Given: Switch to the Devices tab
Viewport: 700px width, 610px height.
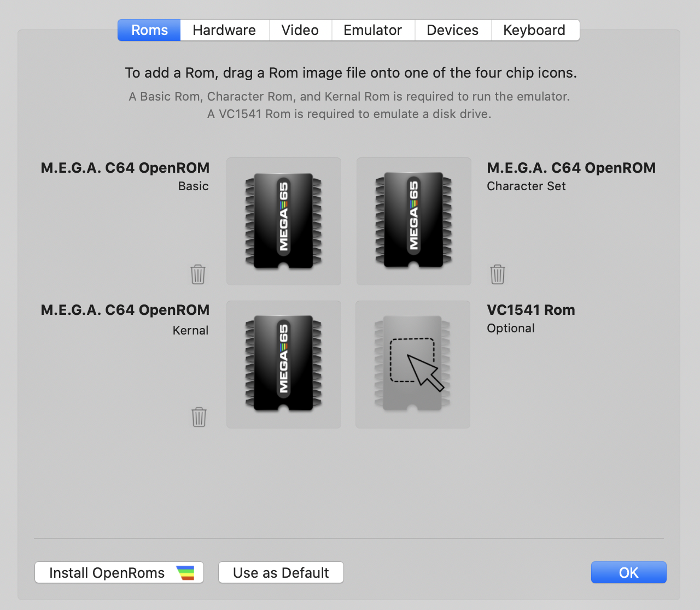Looking at the screenshot, I should point(453,30).
